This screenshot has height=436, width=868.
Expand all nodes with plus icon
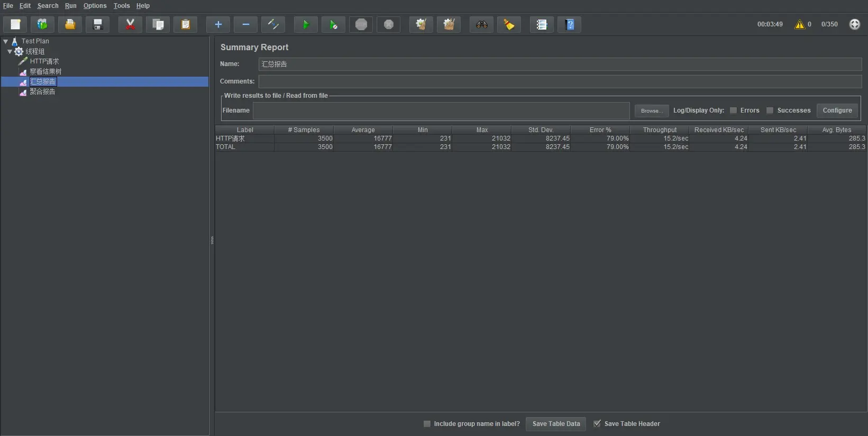(218, 24)
